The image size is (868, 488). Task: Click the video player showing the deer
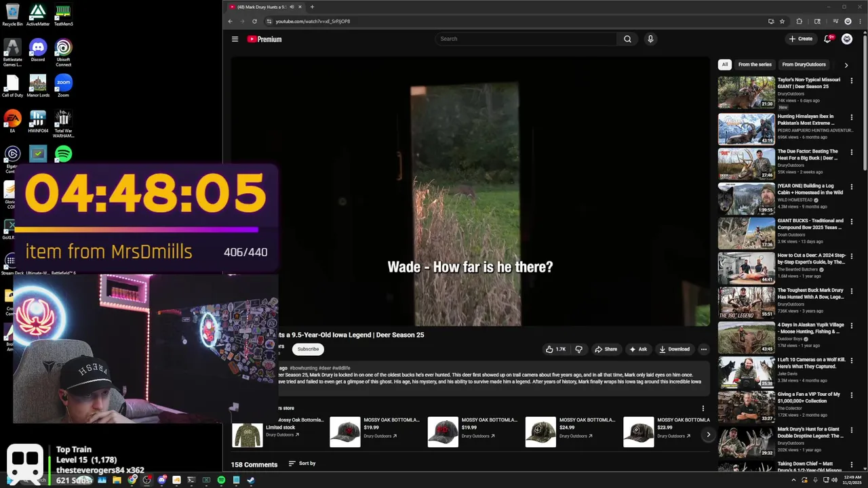[x=470, y=192]
